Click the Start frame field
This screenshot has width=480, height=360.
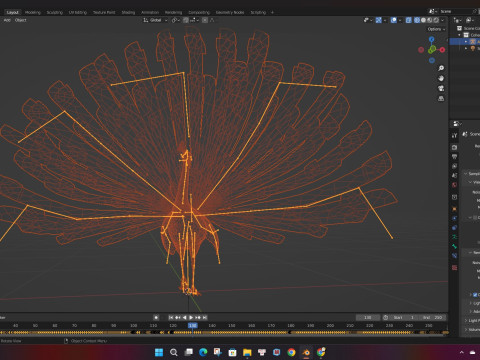coord(404,317)
